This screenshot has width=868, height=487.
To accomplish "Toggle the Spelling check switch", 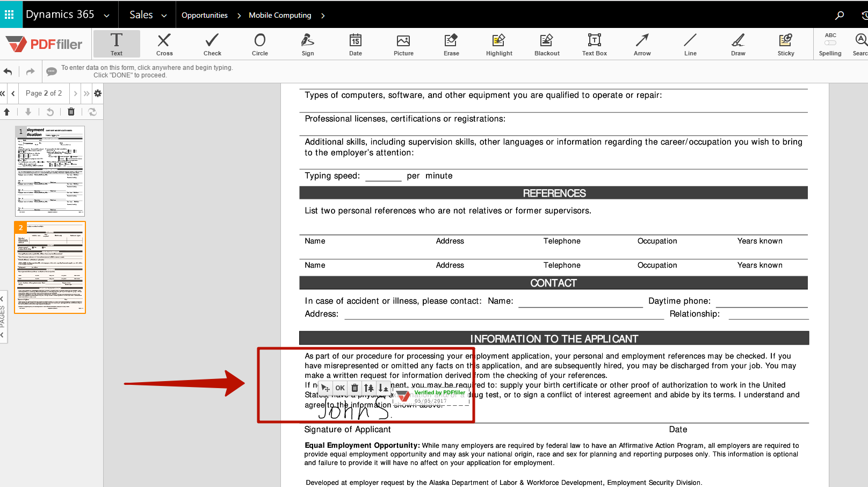I will [x=830, y=42].
